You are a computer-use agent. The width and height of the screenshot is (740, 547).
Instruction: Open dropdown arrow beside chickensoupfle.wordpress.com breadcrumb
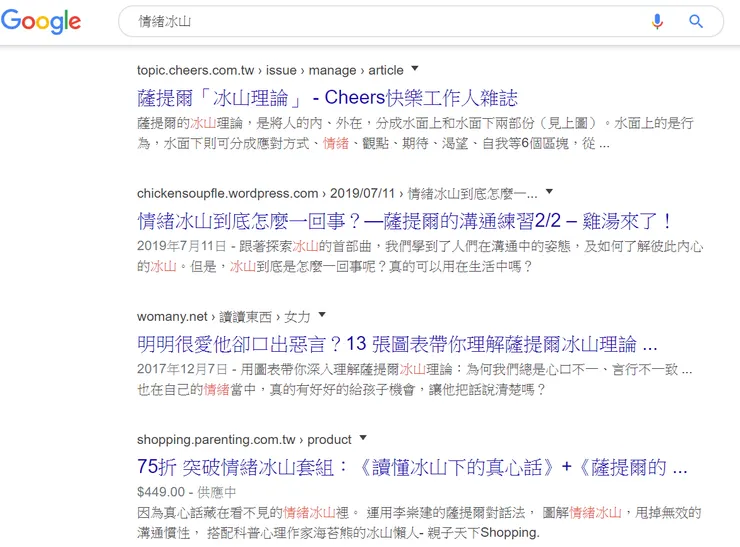point(549,192)
